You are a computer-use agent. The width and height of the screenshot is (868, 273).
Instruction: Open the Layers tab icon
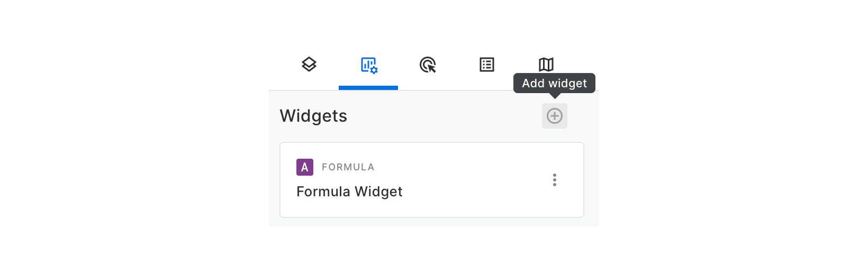click(x=309, y=65)
